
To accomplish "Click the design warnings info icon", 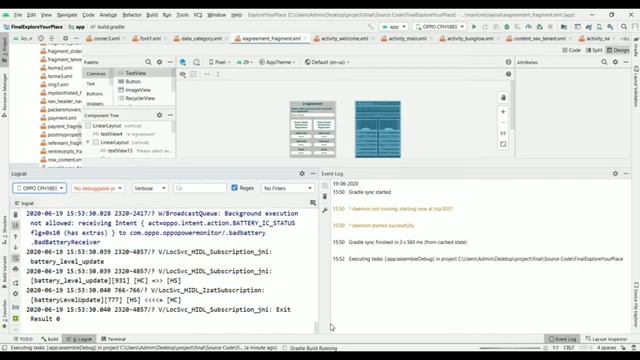I will click(x=508, y=62).
